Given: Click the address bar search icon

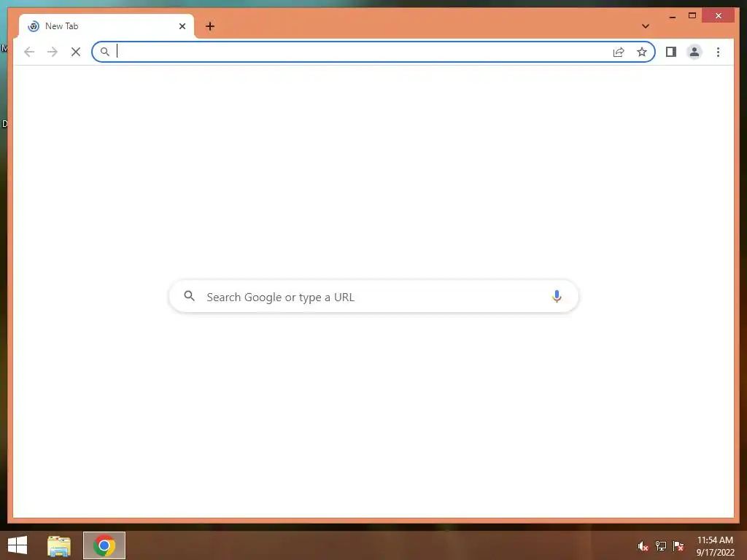Looking at the screenshot, I should click(x=105, y=52).
